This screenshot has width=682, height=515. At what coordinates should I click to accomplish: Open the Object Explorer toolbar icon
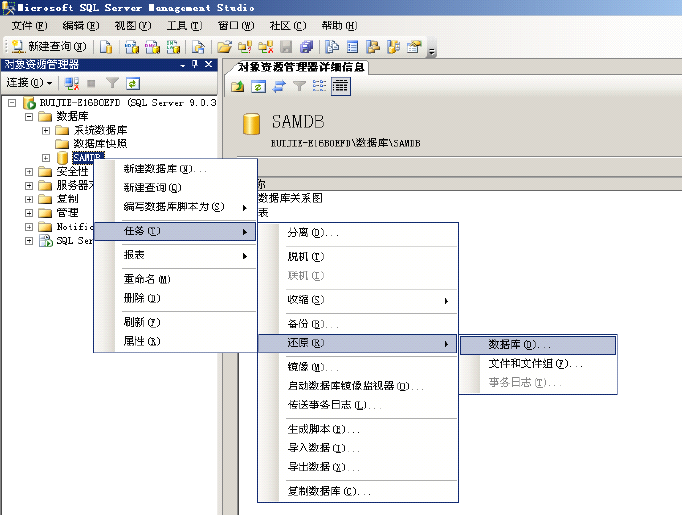point(373,47)
